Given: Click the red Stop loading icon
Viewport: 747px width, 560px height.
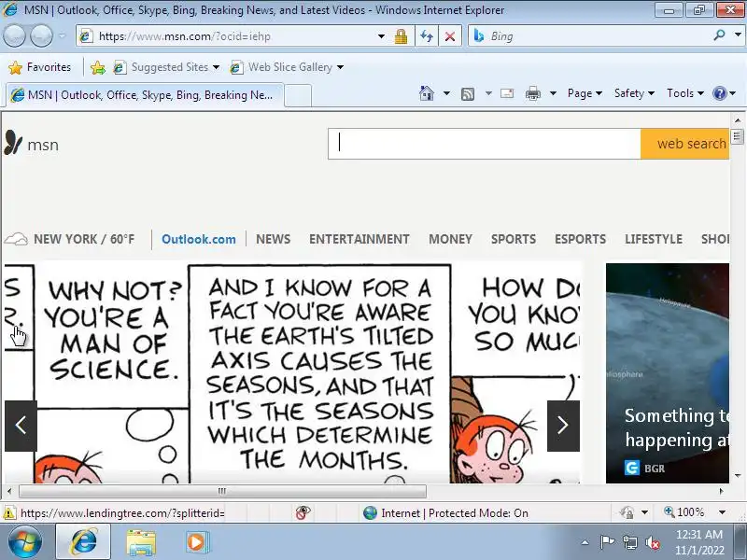Looking at the screenshot, I should pyautogui.click(x=450, y=36).
